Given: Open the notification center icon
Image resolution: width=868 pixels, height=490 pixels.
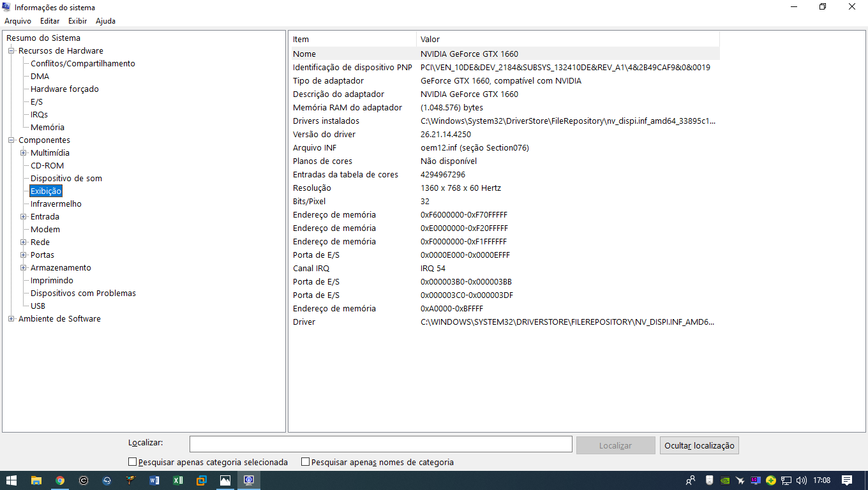Looking at the screenshot, I should click(x=847, y=480).
